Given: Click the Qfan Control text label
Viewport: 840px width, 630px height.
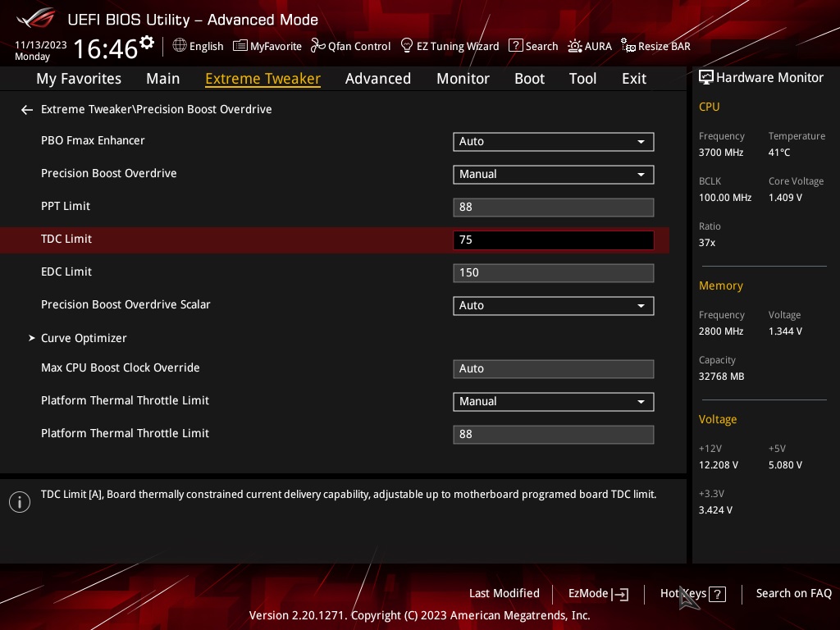Looking at the screenshot, I should (359, 46).
